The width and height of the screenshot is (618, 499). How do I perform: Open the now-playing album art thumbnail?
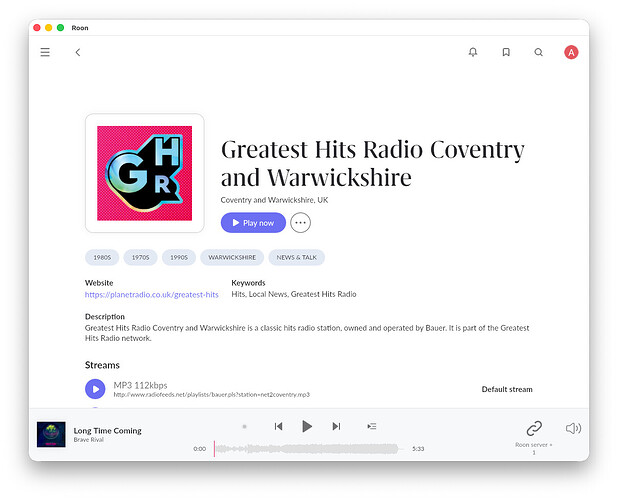pos(51,434)
